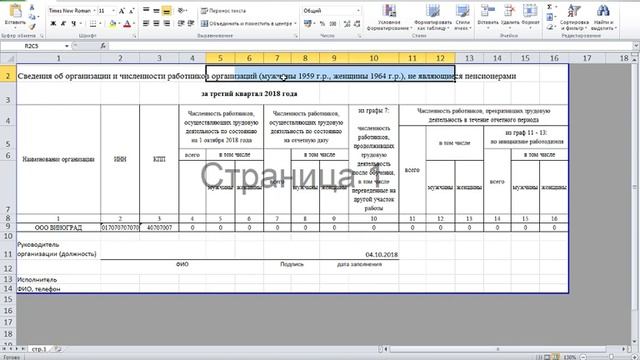Toggle underline (Ч) formatting
Screen dimensions: 640x360
click(73, 24)
